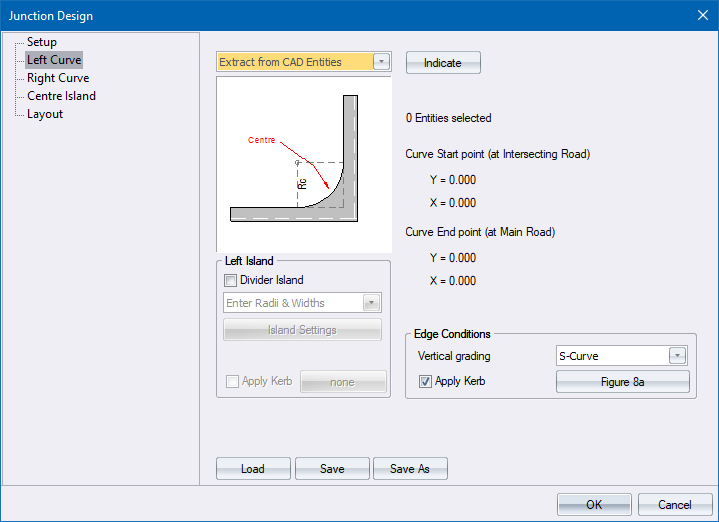Enable the Divider Island checkbox

pyautogui.click(x=231, y=281)
